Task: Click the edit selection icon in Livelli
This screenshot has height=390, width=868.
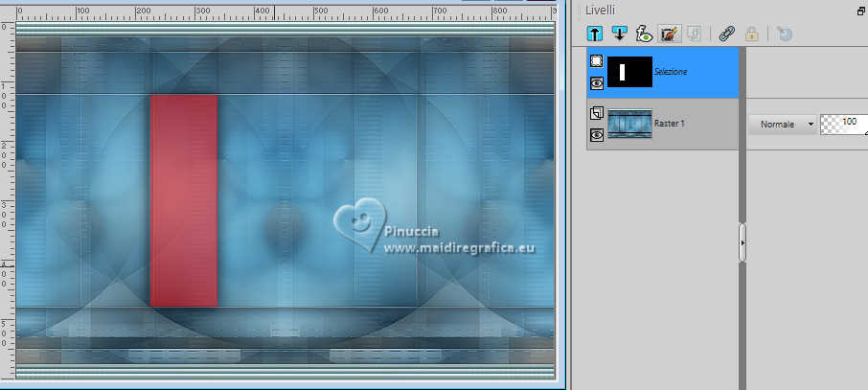Action: click(x=670, y=34)
